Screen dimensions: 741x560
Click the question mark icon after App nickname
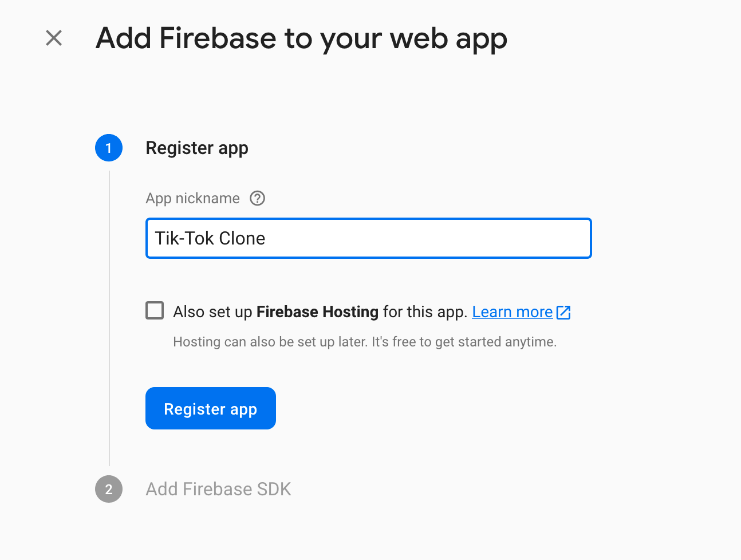tap(257, 198)
